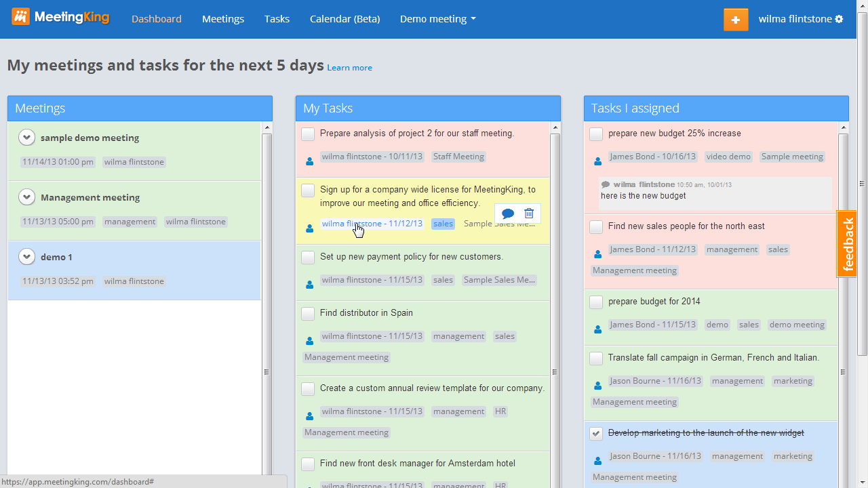Open the Demo meeting dropdown menu

coord(438,19)
